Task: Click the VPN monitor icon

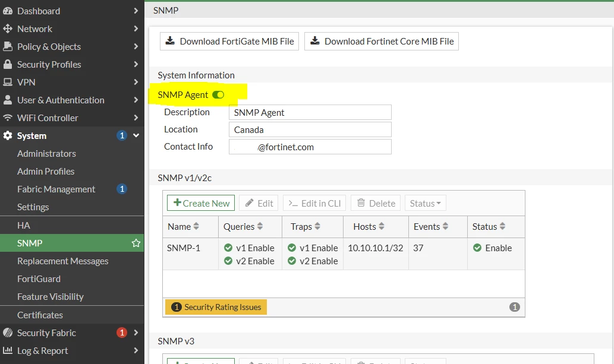Action: click(8, 82)
